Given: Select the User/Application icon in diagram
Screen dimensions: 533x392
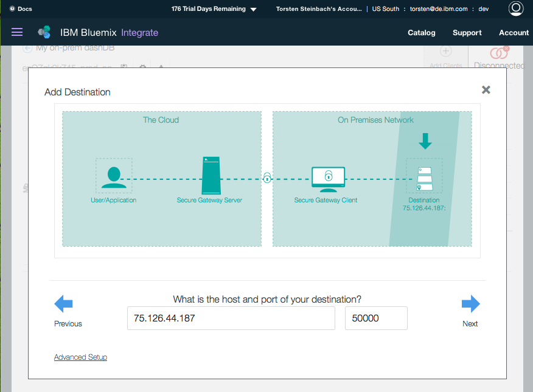Looking at the screenshot, I should 114,177.
